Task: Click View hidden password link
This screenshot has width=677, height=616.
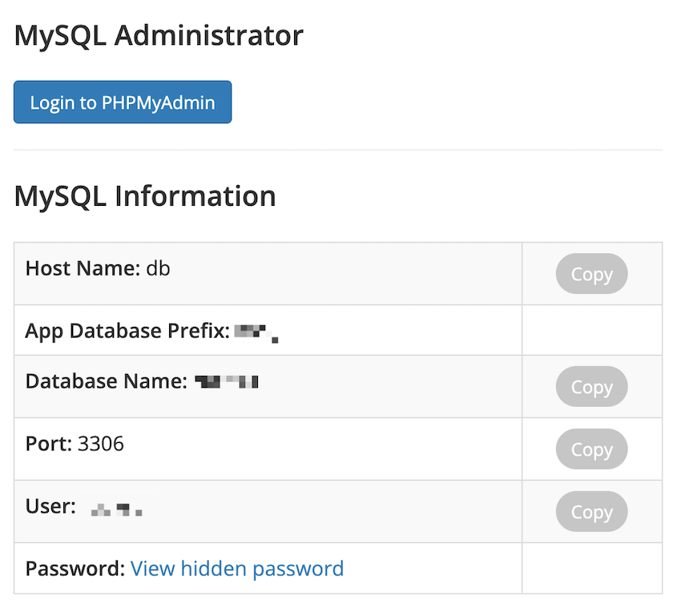Action: click(236, 569)
